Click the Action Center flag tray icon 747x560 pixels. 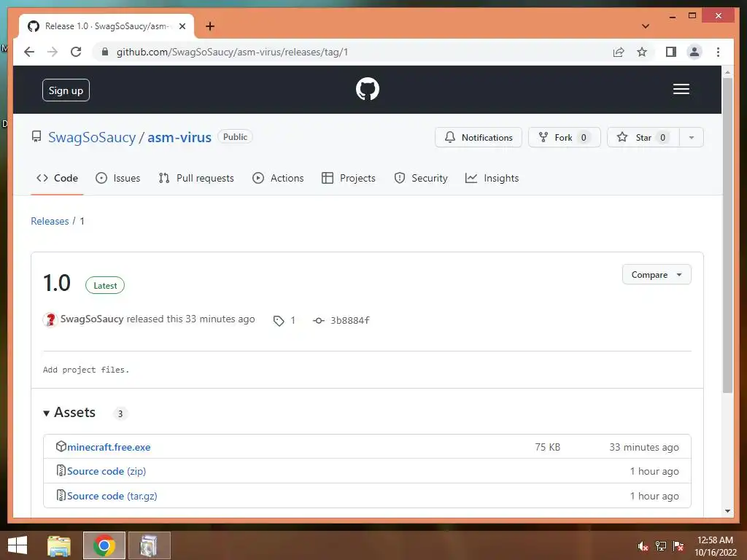(678, 546)
